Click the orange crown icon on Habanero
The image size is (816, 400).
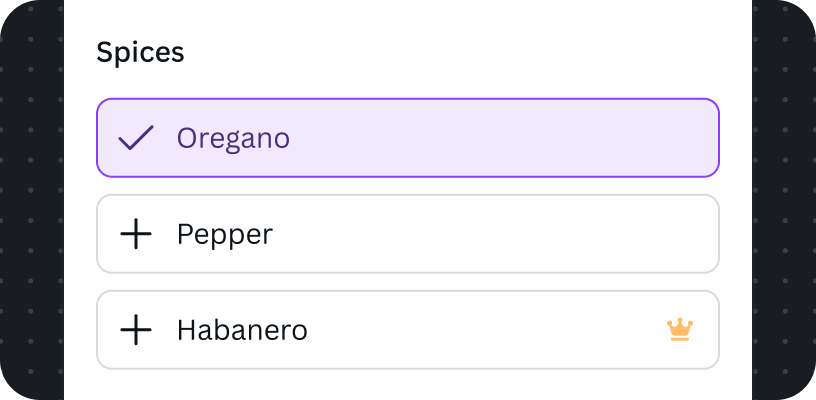(x=680, y=330)
